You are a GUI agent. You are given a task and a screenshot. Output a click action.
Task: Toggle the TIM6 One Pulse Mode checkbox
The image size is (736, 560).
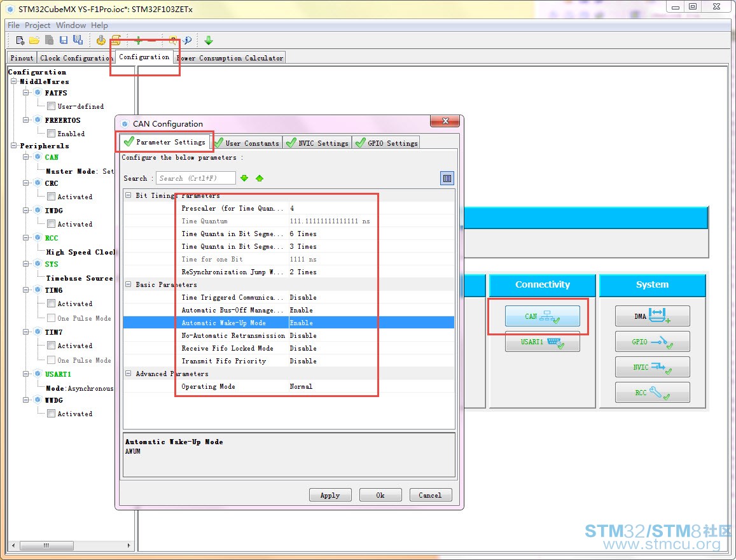(x=51, y=318)
